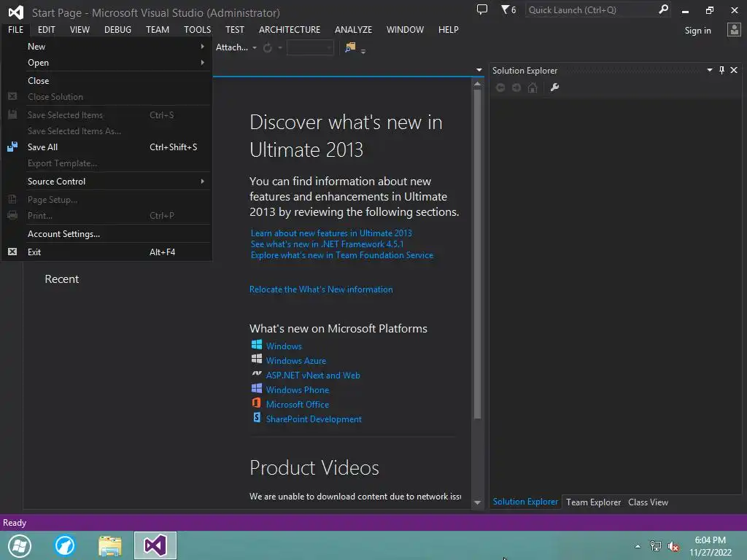Image resolution: width=747 pixels, height=560 pixels.
Task: Click the icon beside ASP.NET vNext and Web
Action: pos(256,374)
